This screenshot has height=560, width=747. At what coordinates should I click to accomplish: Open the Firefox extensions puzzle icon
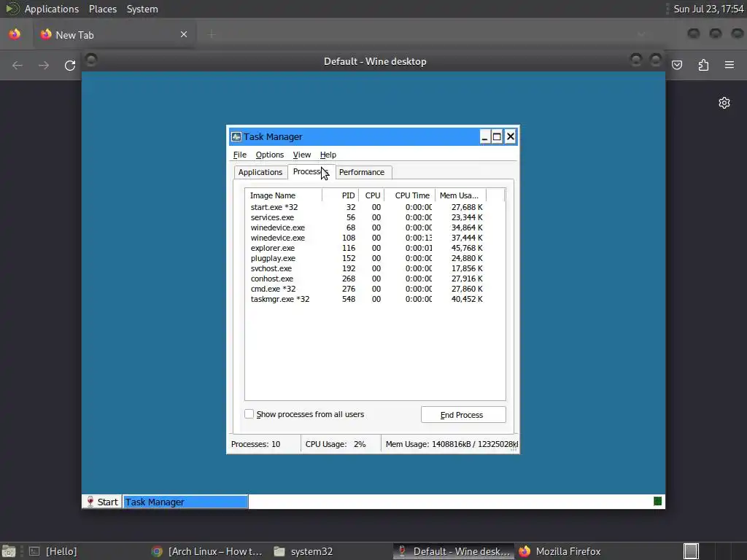click(703, 65)
